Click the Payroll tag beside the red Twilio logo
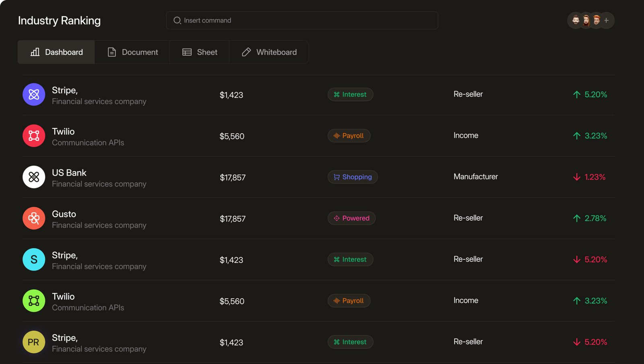Screen dimensions: 644x364 pos(349,136)
